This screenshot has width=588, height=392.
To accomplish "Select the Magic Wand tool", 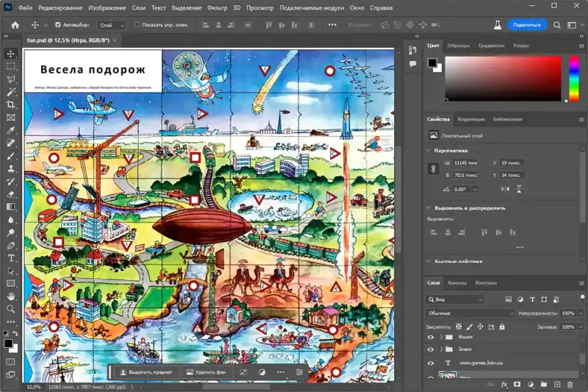I will [11, 92].
